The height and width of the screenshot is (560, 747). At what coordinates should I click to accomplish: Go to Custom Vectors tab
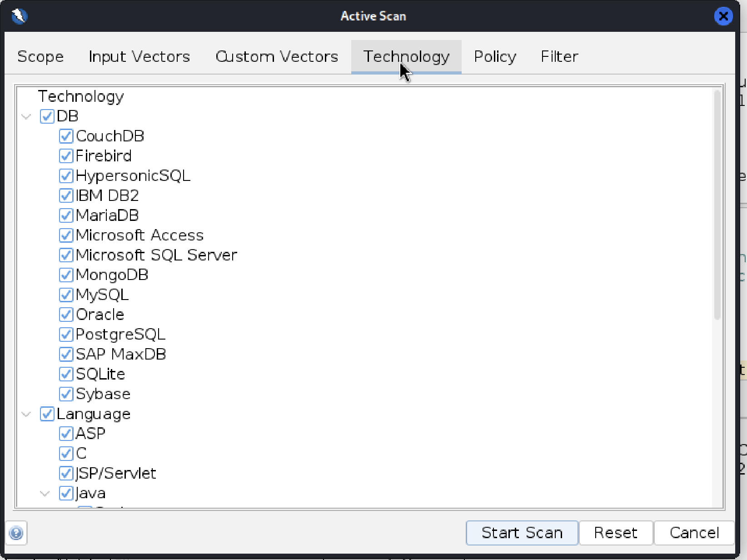coord(277,56)
